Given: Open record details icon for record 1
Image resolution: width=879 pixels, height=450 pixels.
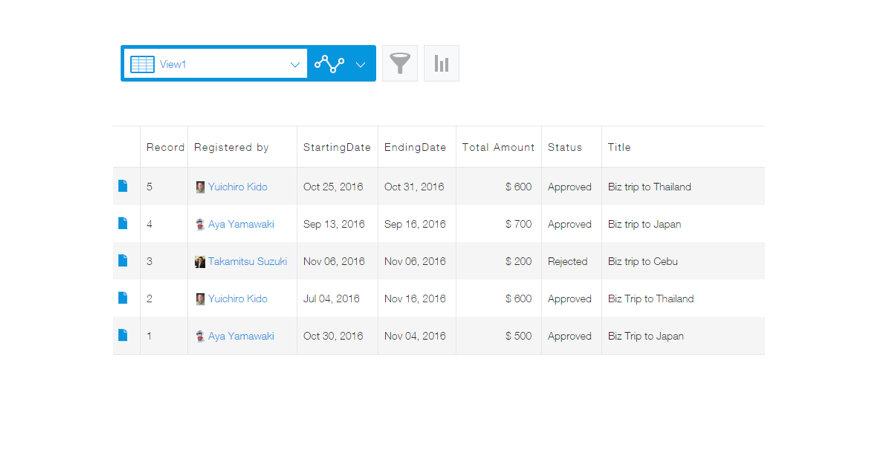Looking at the screenshot, I should point(123,335).
